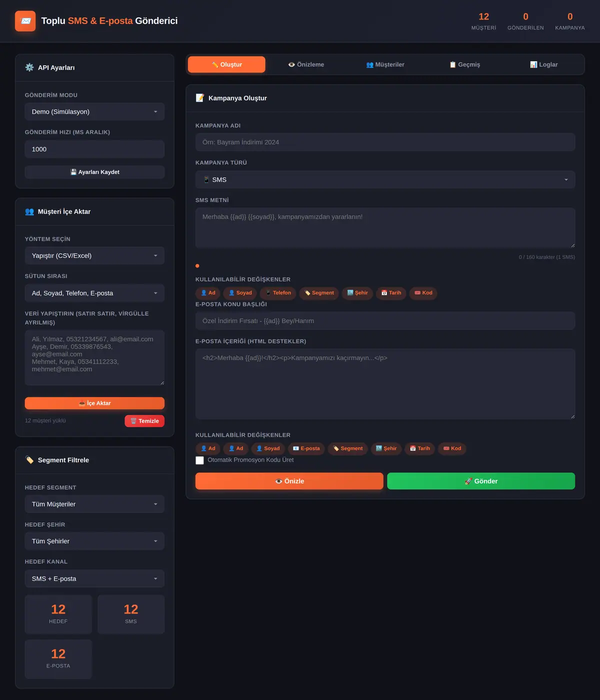Click the tag icon beside Segment Filtrele
This screenshot has width=600, height=700.
click(29, 460)
